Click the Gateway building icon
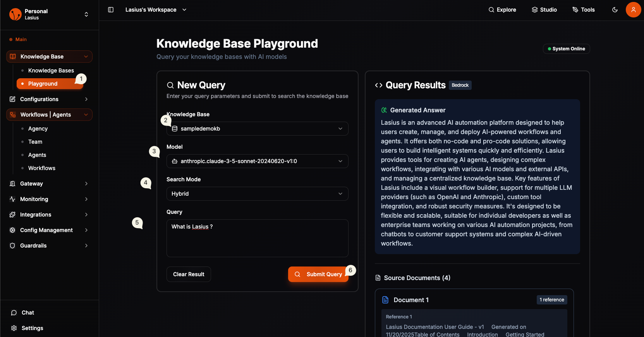This screenshot has width=644, height=337. (12, 184)
